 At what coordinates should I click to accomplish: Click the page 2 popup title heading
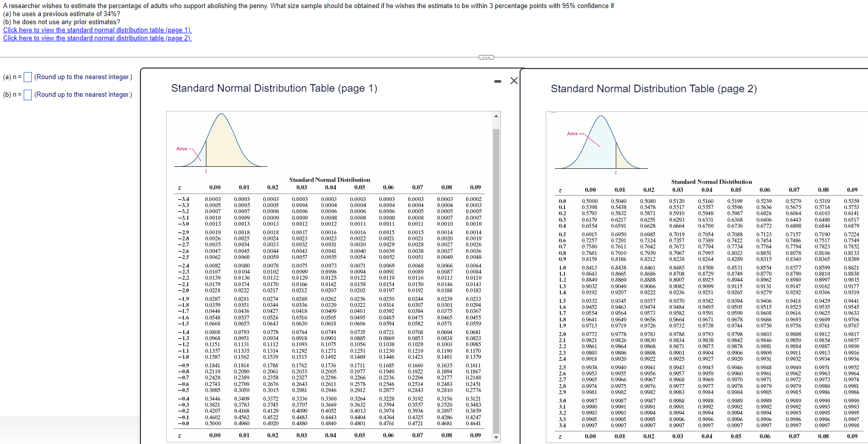click(654, 89)
